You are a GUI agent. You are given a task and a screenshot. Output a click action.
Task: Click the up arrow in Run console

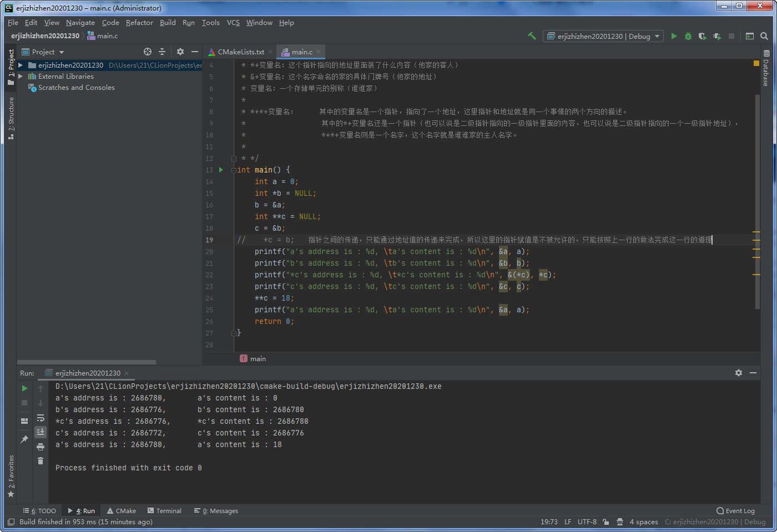(41, 389)
